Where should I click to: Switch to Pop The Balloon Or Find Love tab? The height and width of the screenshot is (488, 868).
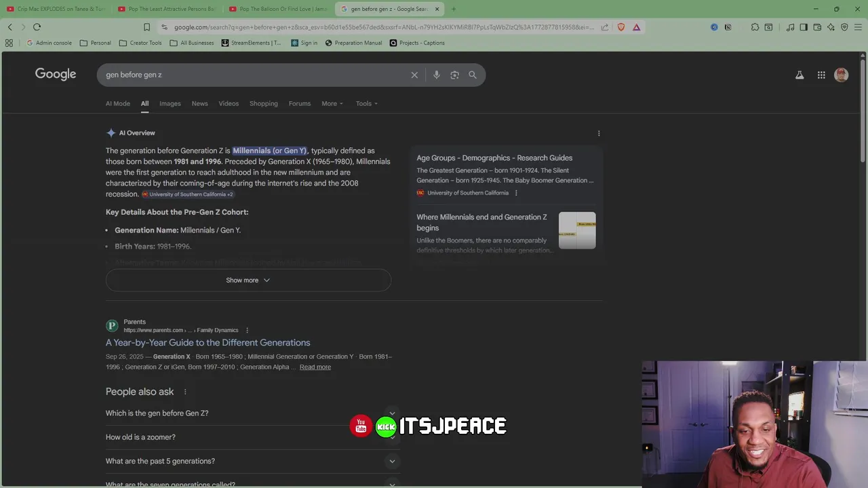279,9
